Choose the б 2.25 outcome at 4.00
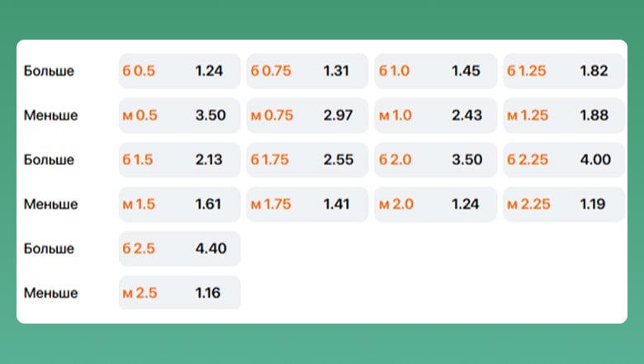The height and width of the screenshot is (364, 644). click(563, 160)
